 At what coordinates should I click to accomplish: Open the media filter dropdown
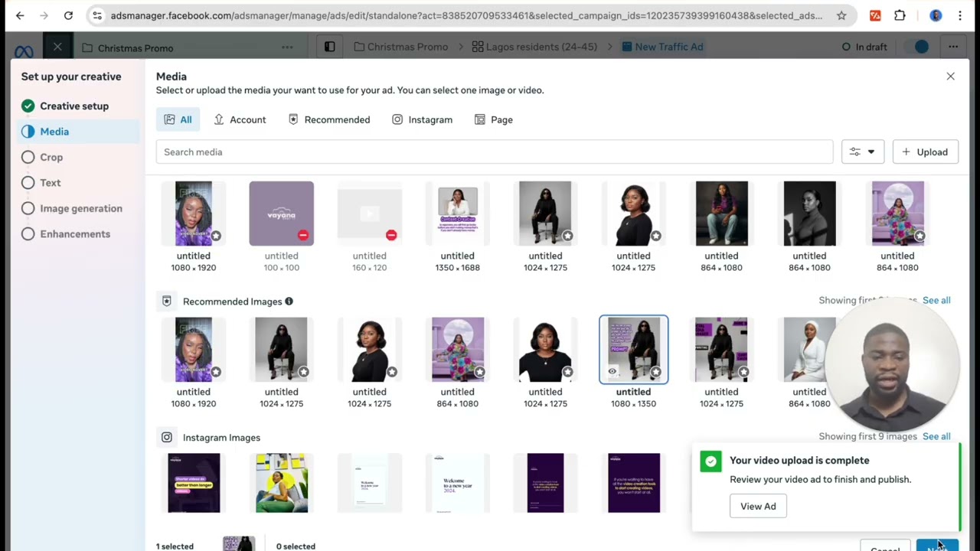(x=863, y=152)
